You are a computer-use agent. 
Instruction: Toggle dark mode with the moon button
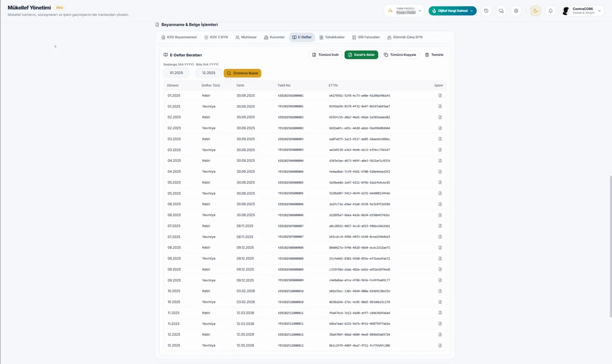coord(535,11)
